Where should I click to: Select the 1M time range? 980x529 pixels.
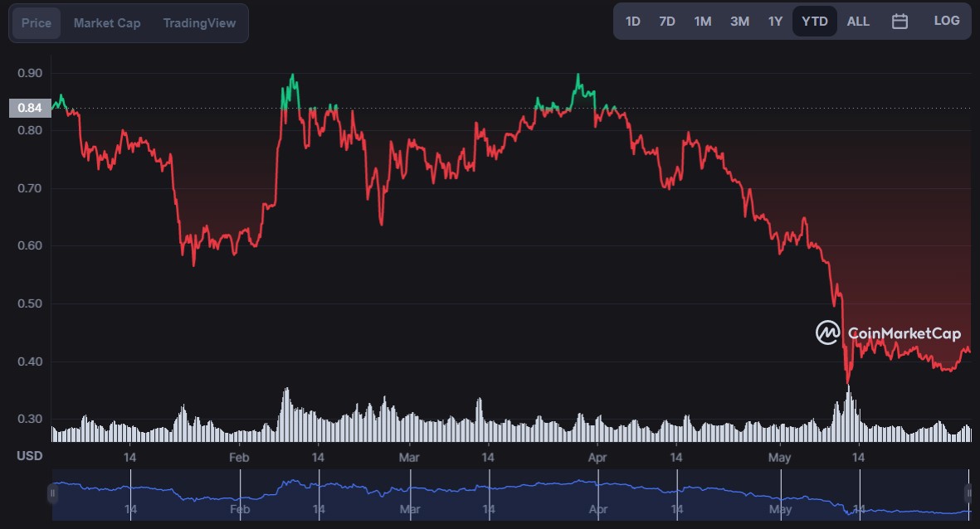(x=703, y=22)
